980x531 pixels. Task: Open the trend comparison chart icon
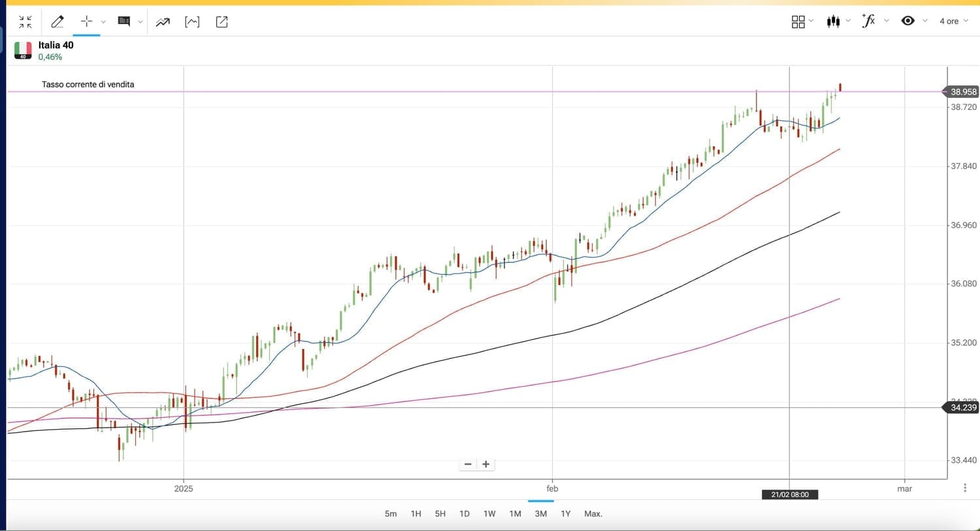click(163, 22)
